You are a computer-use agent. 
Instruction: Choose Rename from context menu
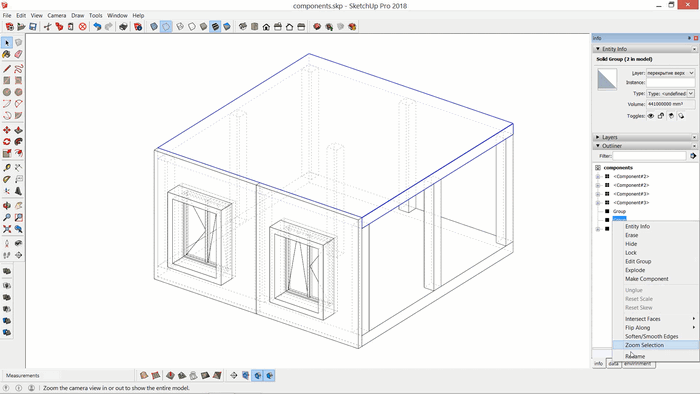[x=655, y=356]
